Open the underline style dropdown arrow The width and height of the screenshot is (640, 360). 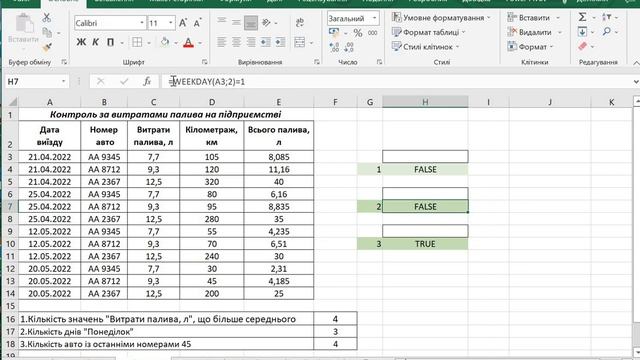click(122, 42)
